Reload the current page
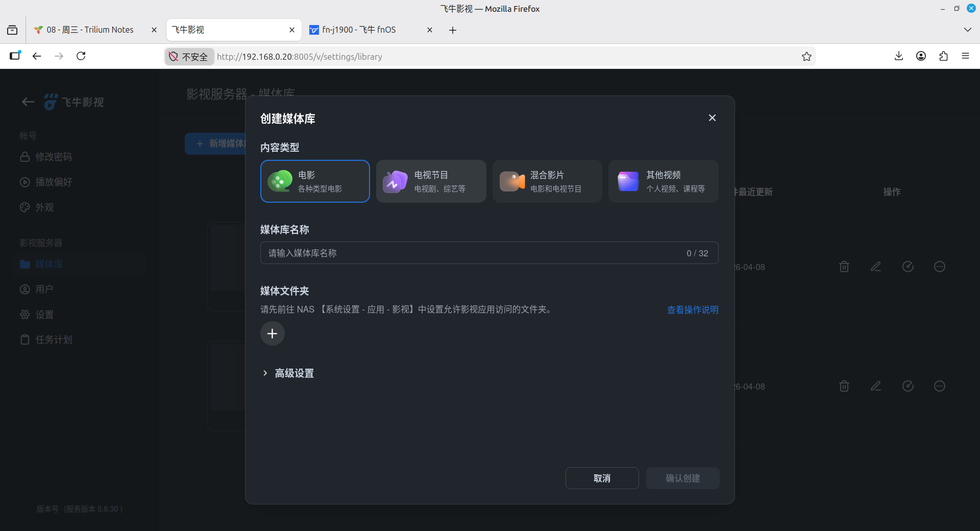980x531 pixels. tap(81, 56)
